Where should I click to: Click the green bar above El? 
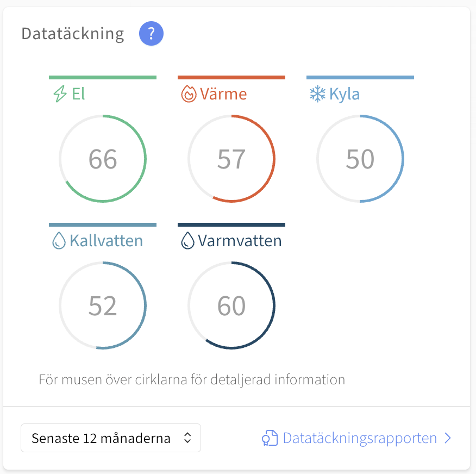coord(103,77)
